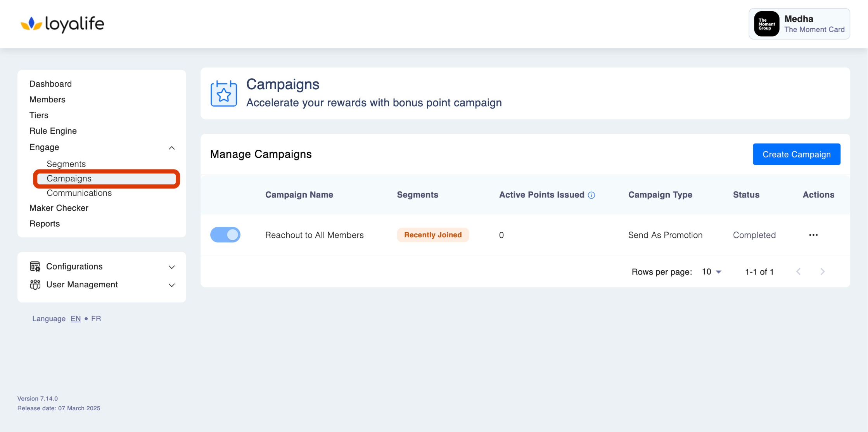Click the Recently Joined segment tag
The height and width of the screenshot is (432, 868).
[433, 235]
